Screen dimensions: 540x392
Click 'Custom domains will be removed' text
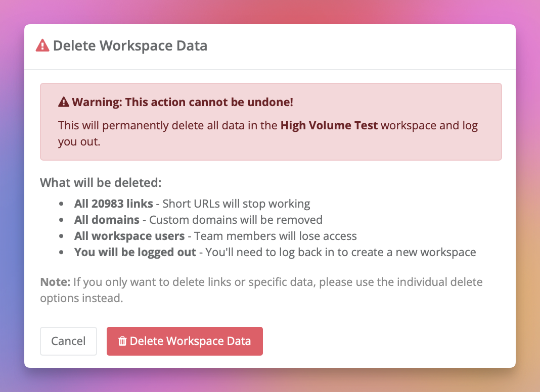click(x=236, y=220)
